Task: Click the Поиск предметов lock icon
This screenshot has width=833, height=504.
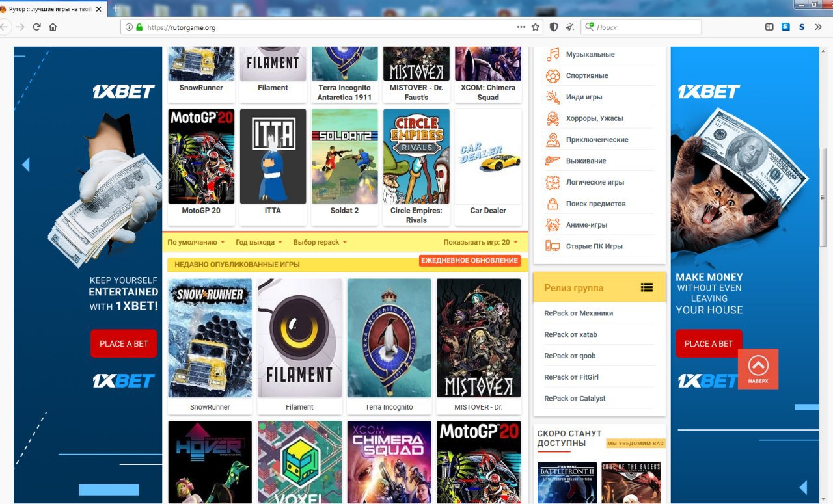Action: tap(553, 204)
